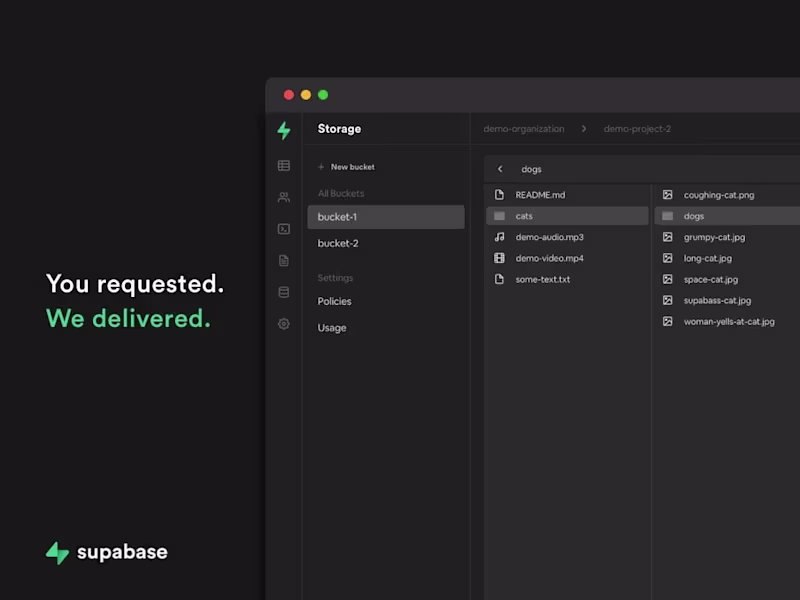Click the folder icon next to cats
Viewport: 800px width, 600px height.
tap(499, 216)
